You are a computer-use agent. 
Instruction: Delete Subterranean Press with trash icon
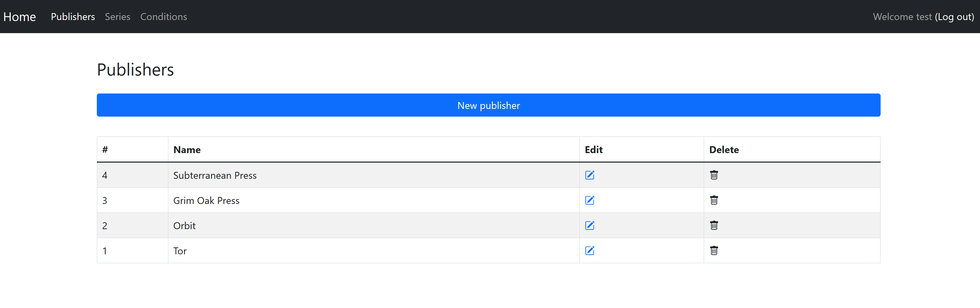click(714, 175)
